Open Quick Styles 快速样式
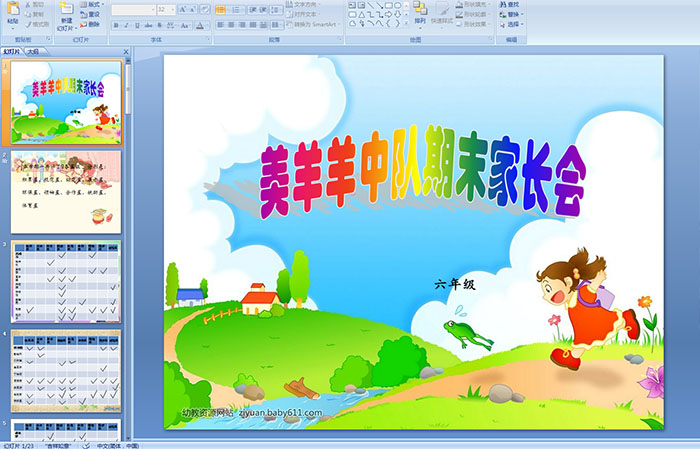 pyautogui.click(x=442, y=16)
